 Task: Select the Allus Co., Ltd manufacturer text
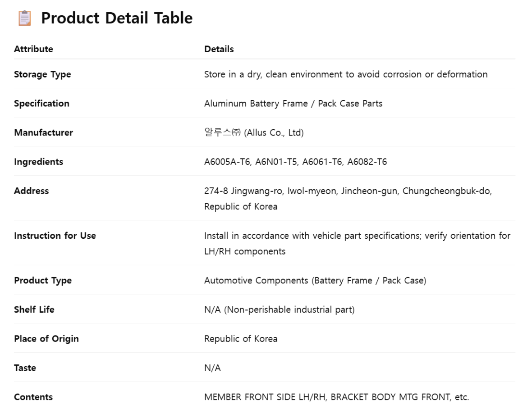[254, 132]
